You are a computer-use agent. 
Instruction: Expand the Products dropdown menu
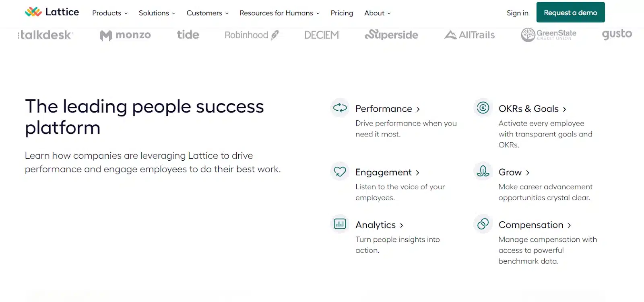tap(110, 13)
